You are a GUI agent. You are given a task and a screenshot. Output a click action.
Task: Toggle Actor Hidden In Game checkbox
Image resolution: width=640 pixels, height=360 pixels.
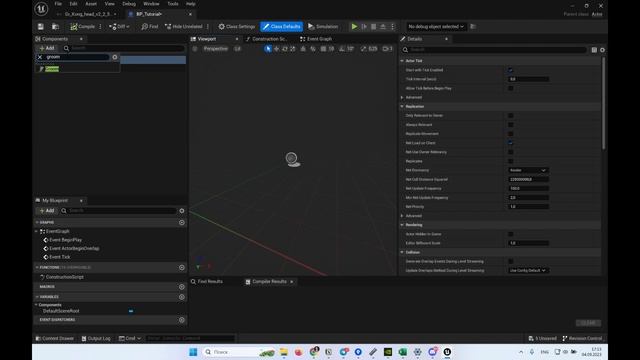(x=511, y=234)
